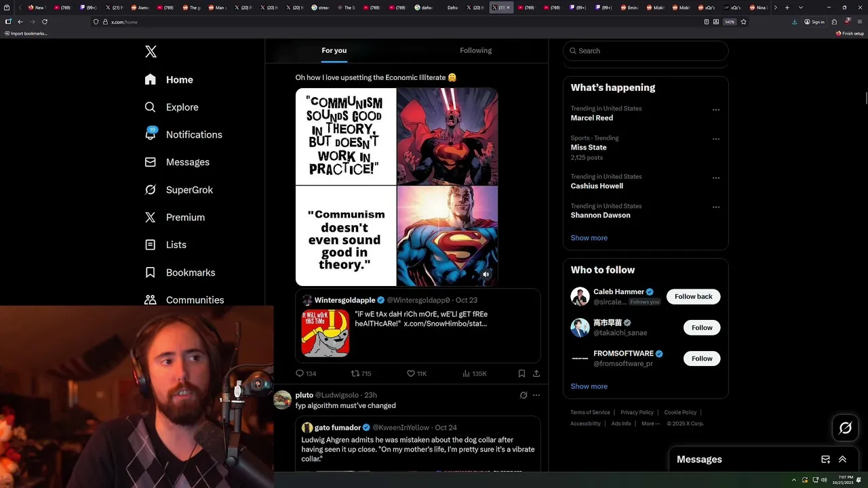Open the browser application menu

859,22
